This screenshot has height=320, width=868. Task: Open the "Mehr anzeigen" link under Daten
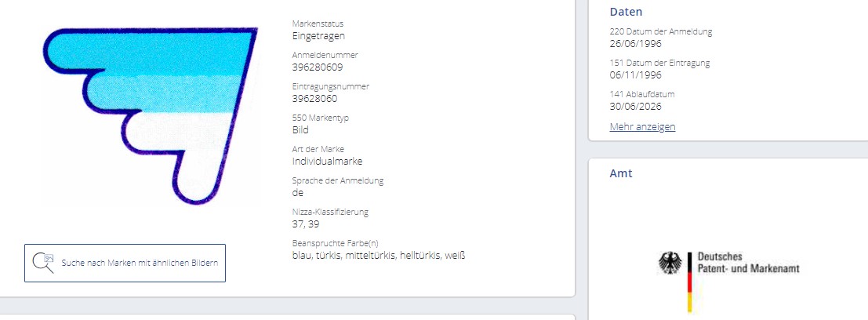click(642, 126)
